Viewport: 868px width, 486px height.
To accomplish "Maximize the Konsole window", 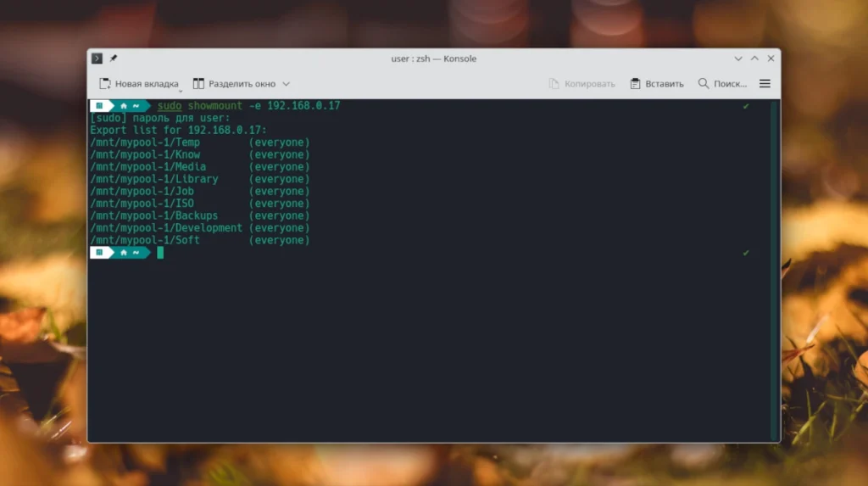I will [x=754, y=59].
